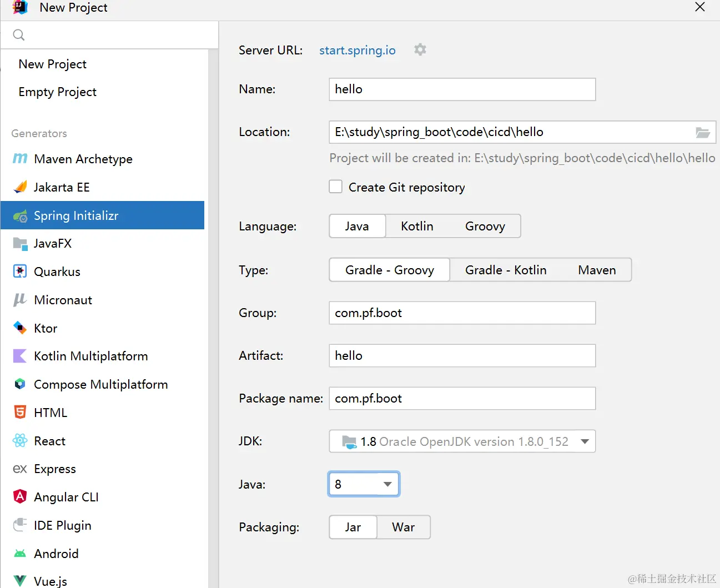Screen dimensions: 720x588
Task: Click the Ktor generator icon
Action: [x=20, y=328]
